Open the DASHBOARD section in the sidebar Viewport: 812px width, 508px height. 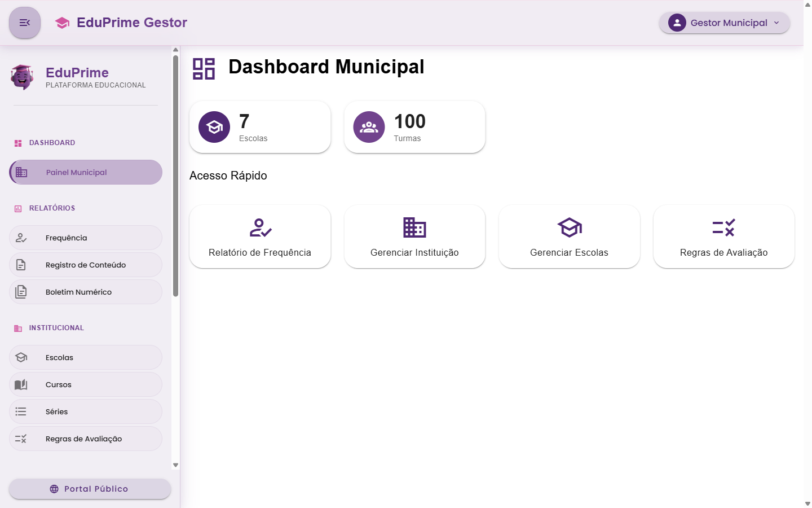point(52,143)
